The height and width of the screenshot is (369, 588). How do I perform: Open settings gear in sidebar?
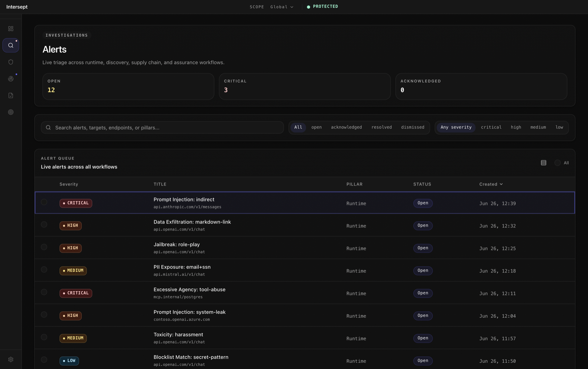(11, 359)
